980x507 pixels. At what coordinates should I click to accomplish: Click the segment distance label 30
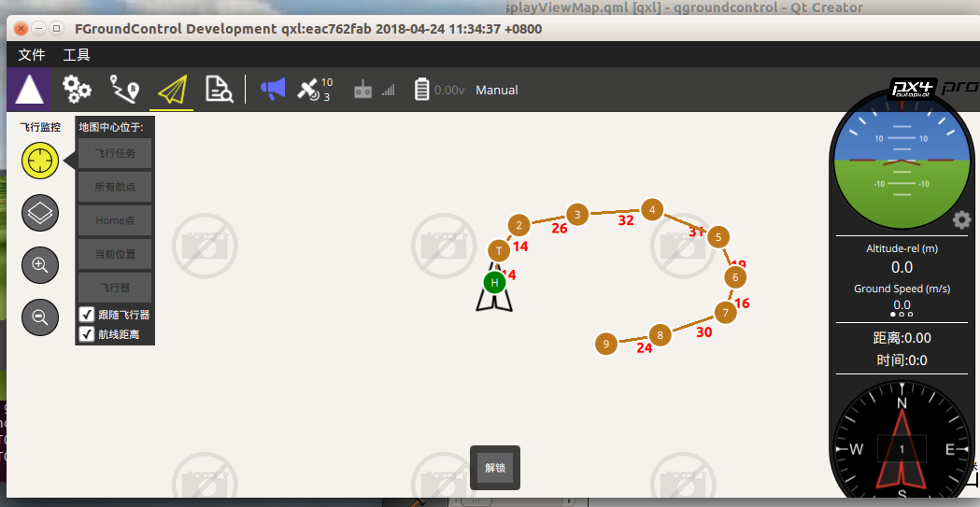(703, 332)
